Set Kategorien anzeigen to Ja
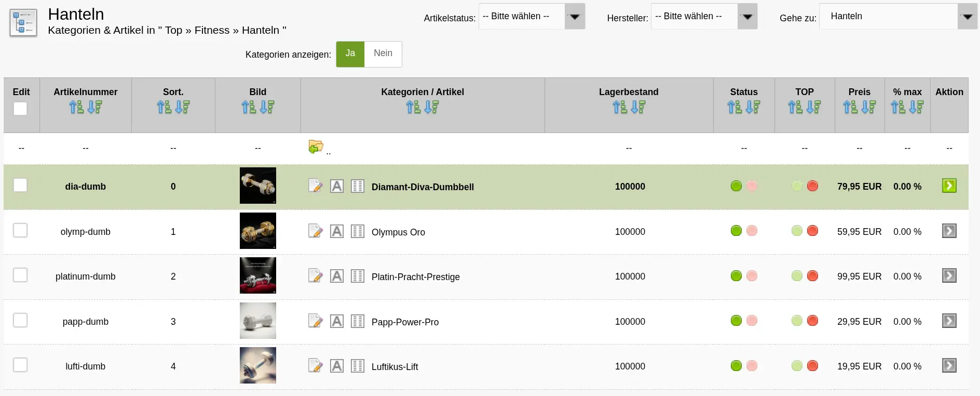 point(350,54)
